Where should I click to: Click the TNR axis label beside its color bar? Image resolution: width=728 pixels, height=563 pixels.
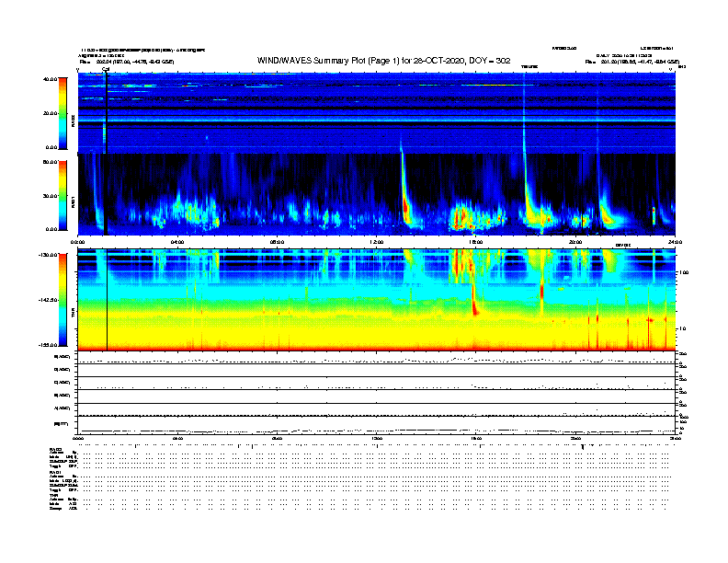coord(73,314)
